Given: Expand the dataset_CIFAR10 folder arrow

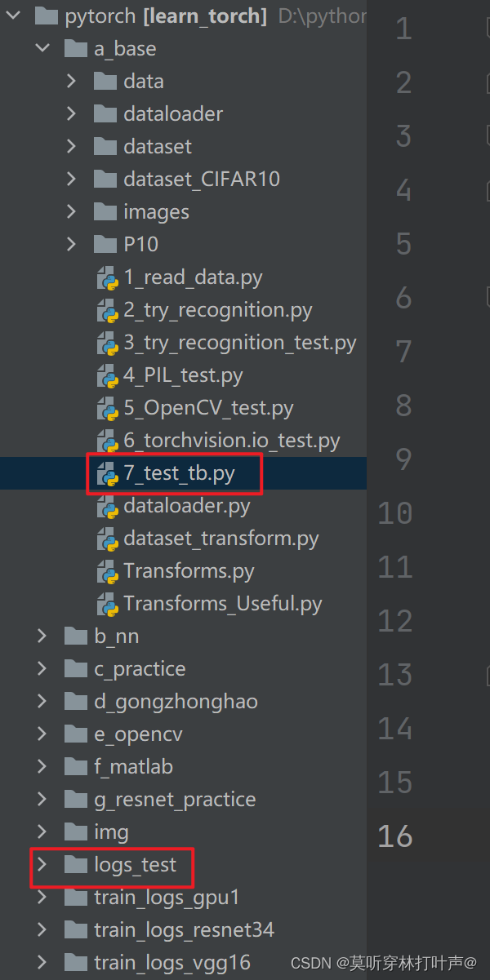Looking at the screenshot, I should pyautogui.click(x=72, y=179).
